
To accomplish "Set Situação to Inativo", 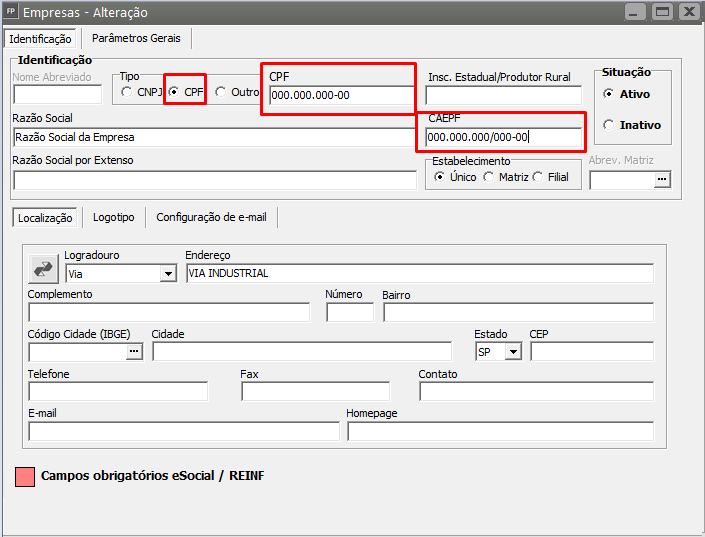I will coord(608,125).
